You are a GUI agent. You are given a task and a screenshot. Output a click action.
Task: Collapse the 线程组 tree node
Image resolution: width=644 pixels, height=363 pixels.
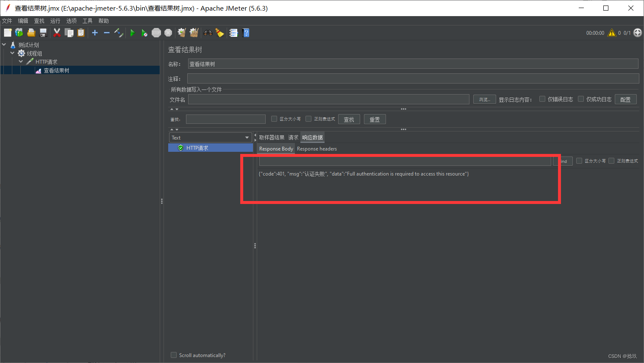12,53
